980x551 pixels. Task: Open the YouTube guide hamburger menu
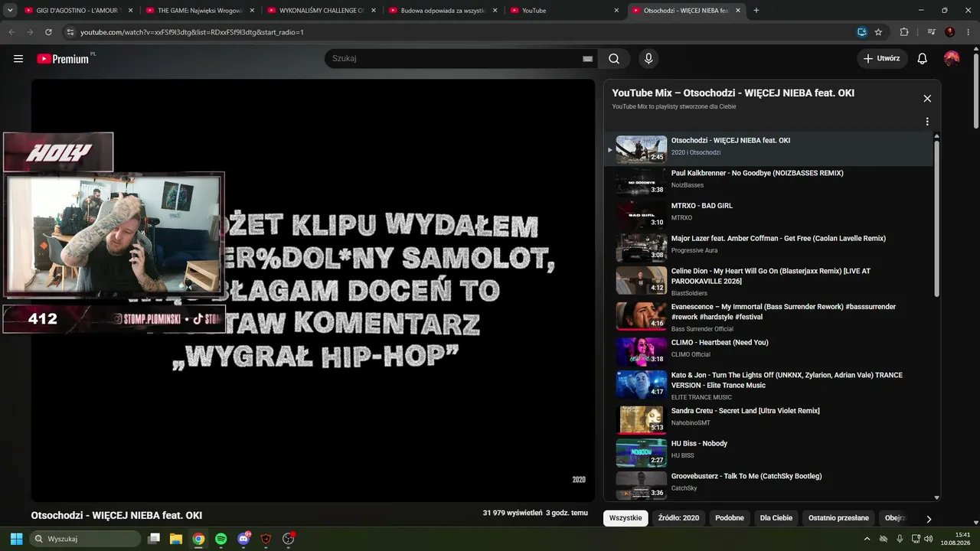point(18,59)
